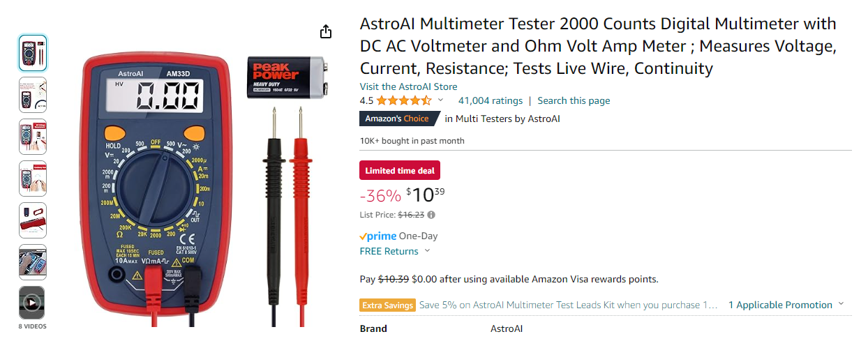Visit the AstroAI Store link
The height and width of the screenshot is (341, 868).
(408, 86)
